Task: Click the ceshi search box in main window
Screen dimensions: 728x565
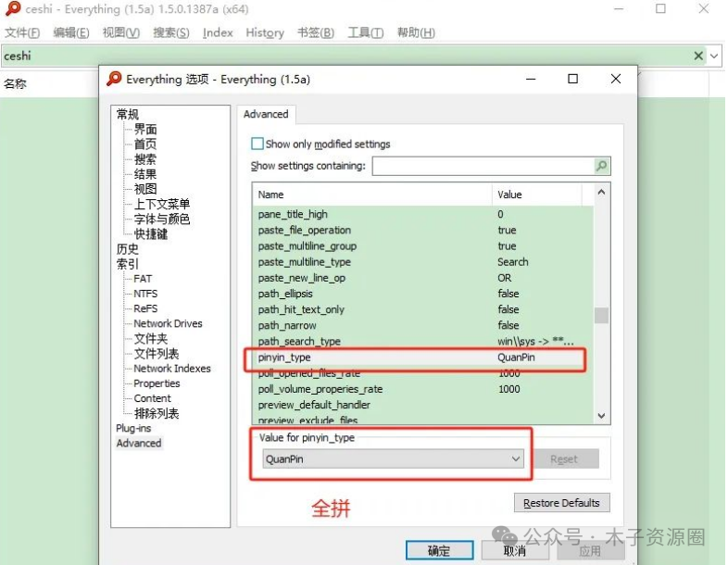Action: (x=345, y=56)
